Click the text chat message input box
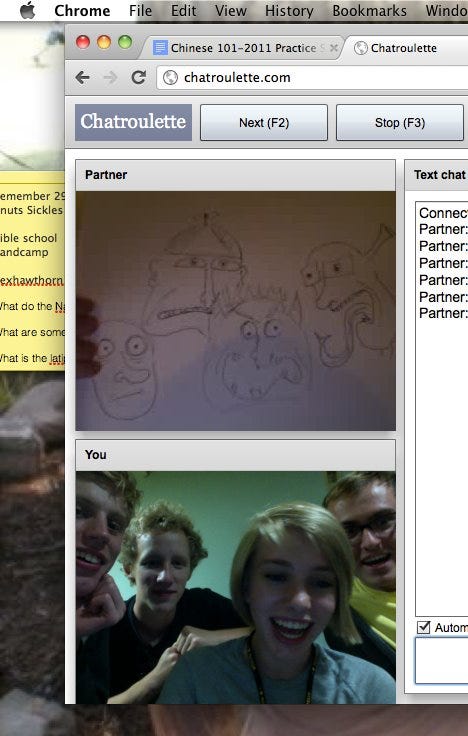The width and height of the screenshot is (468, 736). click(x=441, y=660)
